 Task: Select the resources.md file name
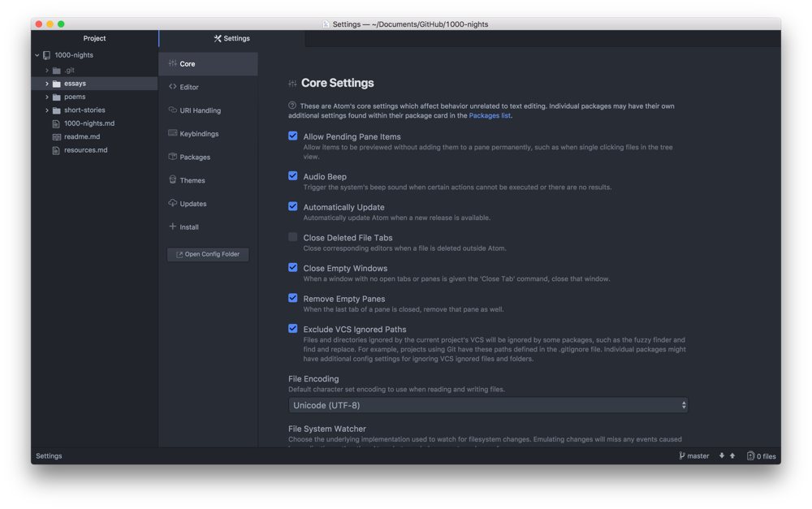tap(85, 150)
